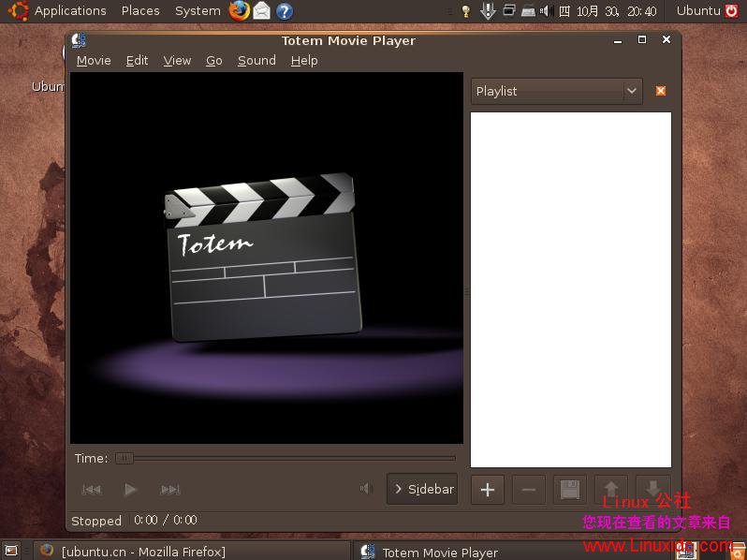This screenshot has width=747, height=560.
Task: Open the Edit menu
Action: click(x=137, y=61)
